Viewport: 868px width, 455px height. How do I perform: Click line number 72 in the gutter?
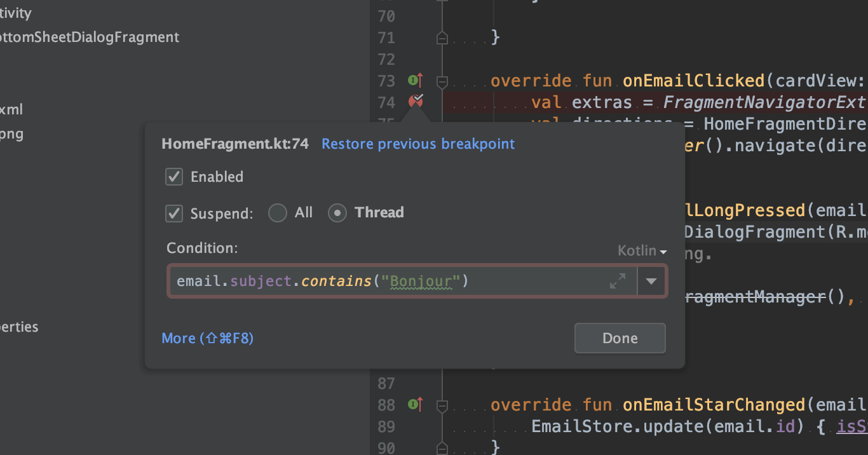pyautogui.click(x=386, y=60)
